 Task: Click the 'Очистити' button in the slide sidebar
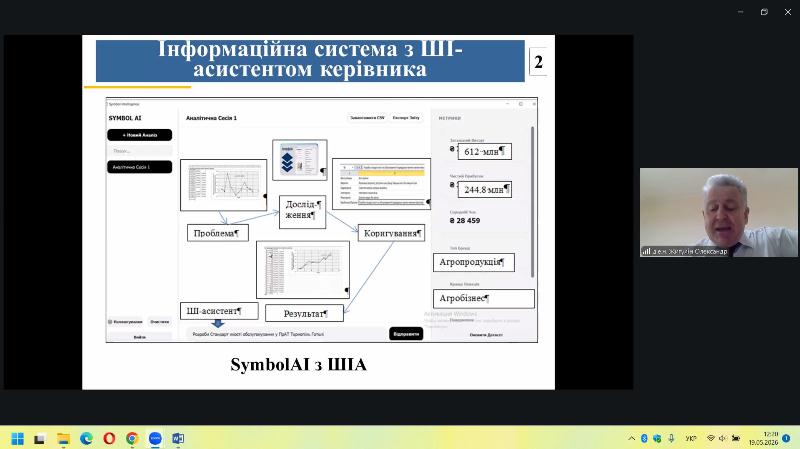[160, 322]
